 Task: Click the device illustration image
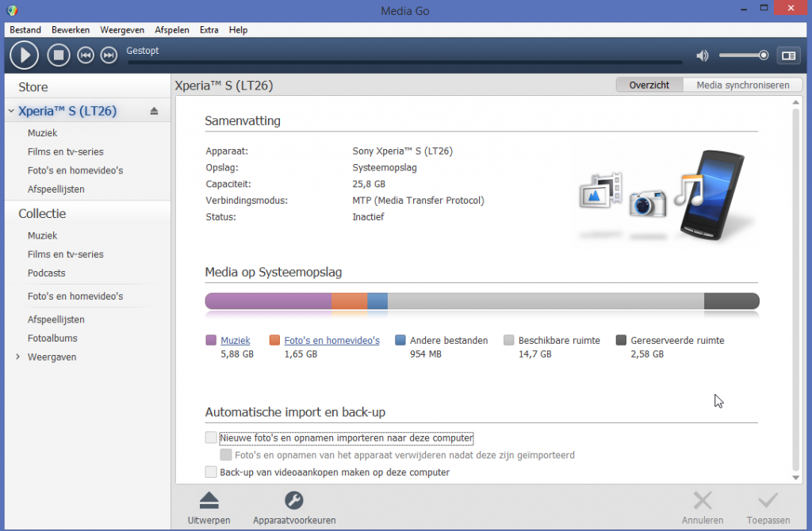pyautogui.click(x=666, y=196)
